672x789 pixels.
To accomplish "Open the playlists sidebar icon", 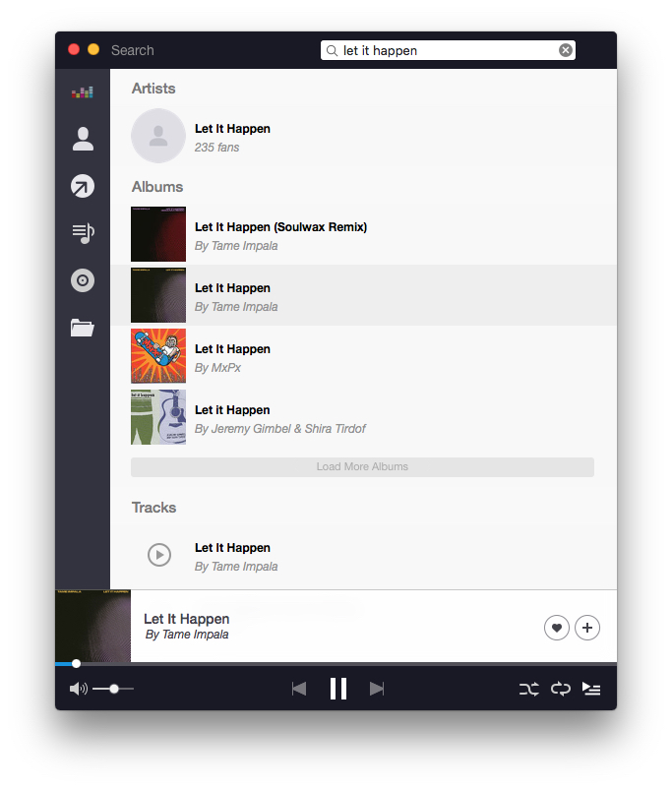I will [83, 233].
